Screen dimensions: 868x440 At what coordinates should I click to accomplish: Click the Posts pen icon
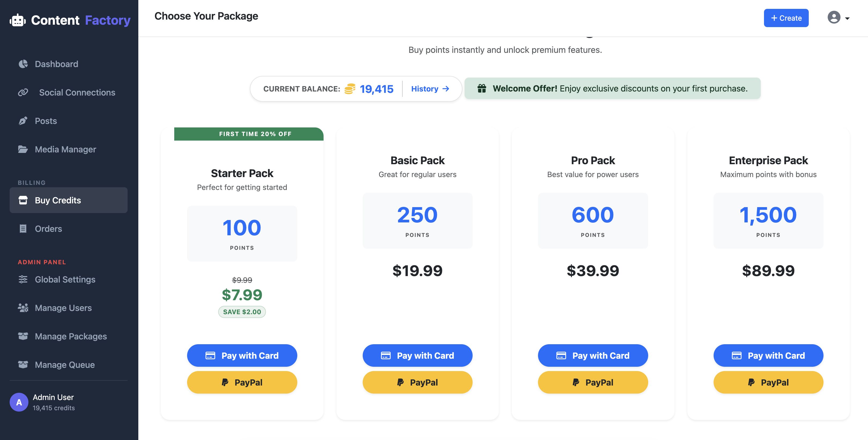pos(23,121)
